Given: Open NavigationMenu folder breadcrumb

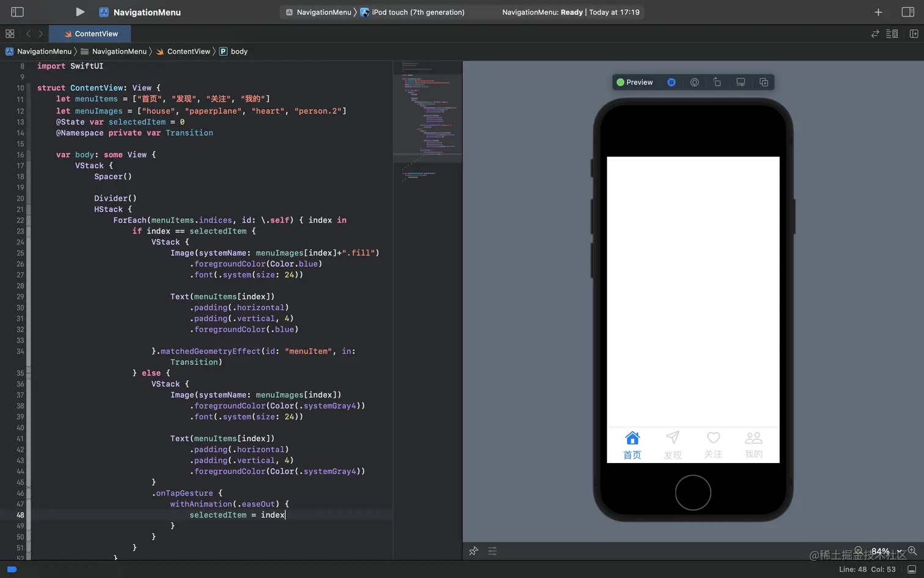Looking at the screenshot, I should (x=114, y=51).
